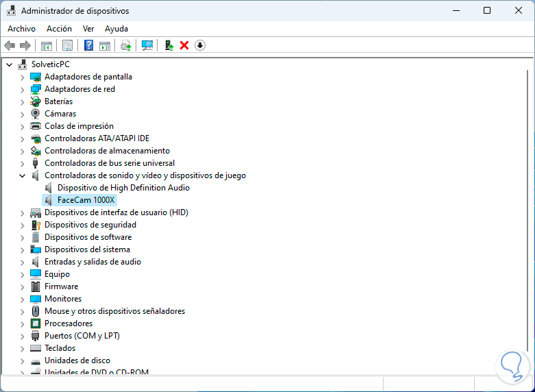Click the Mouse y otros dispositivos icon
This screenshot has height=392, width=535.
[36, 311]
